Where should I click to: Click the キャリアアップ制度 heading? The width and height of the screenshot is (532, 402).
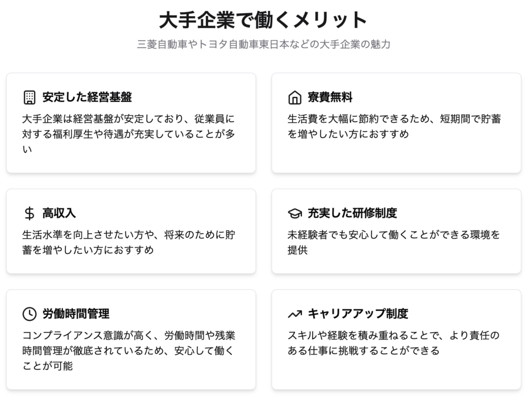[x=358, y=314]
